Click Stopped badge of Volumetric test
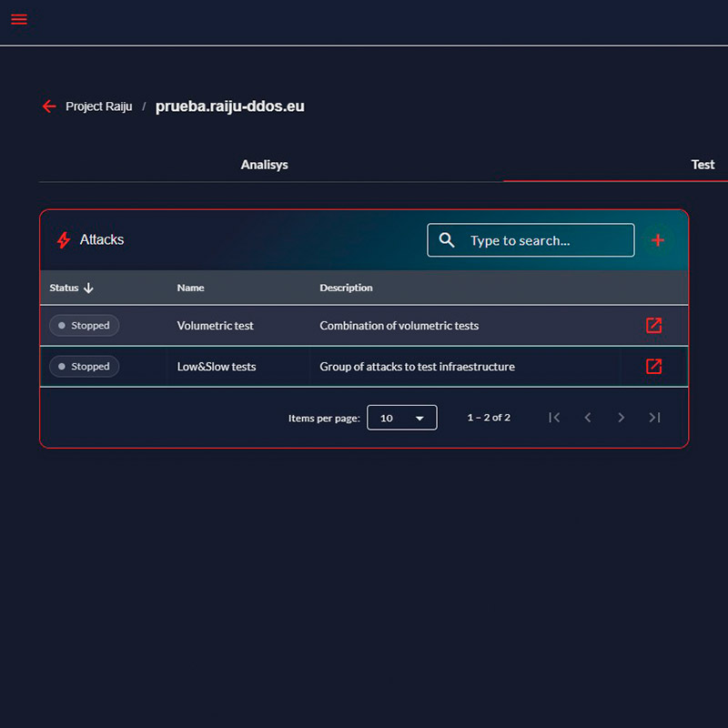728x728 pixels. [84, 326]
